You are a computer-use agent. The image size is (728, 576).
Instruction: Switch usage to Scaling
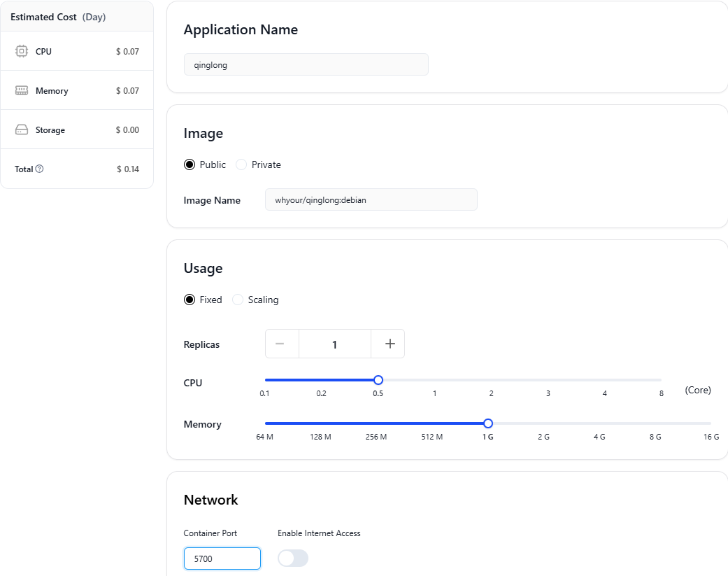pyautogui.click(x=238, y=300)
